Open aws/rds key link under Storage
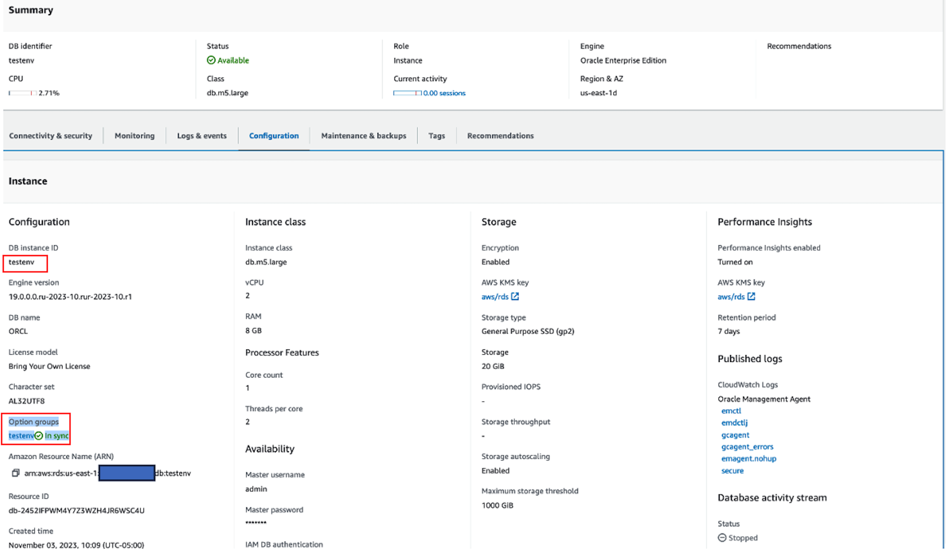Viewport: 948px width, 560px height. pos(494,297)
